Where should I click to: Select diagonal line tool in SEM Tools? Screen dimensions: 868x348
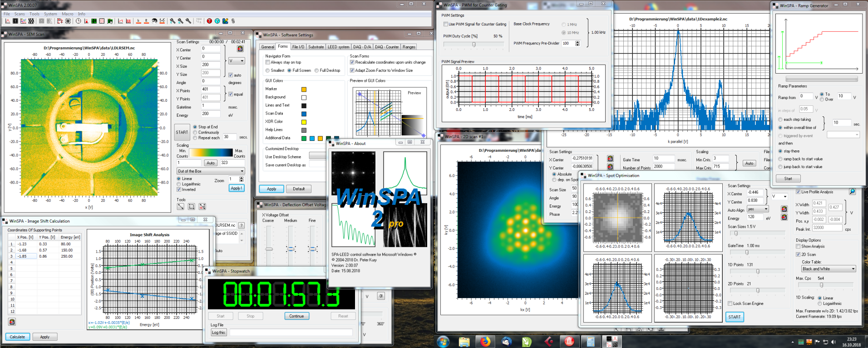[x=181, y=206]
